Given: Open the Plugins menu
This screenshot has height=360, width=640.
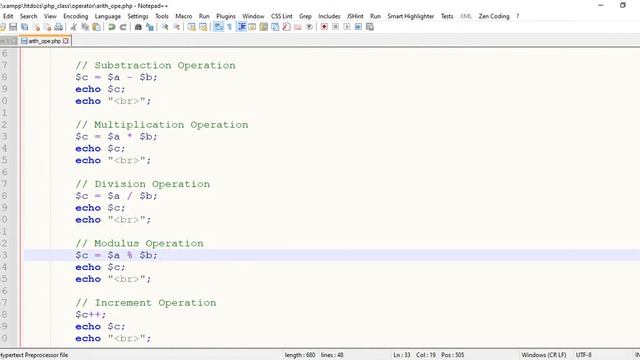Looking at the screenshot, I should click(226, 16).
